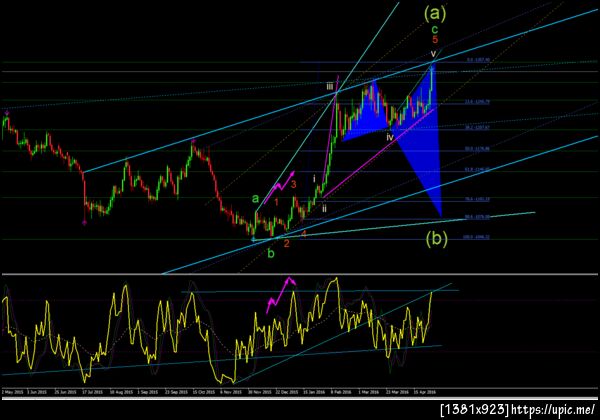This screenshot has width=600, height=420.
Task: Click the 1 Mar 2016 date label
Action: (368, 392)
